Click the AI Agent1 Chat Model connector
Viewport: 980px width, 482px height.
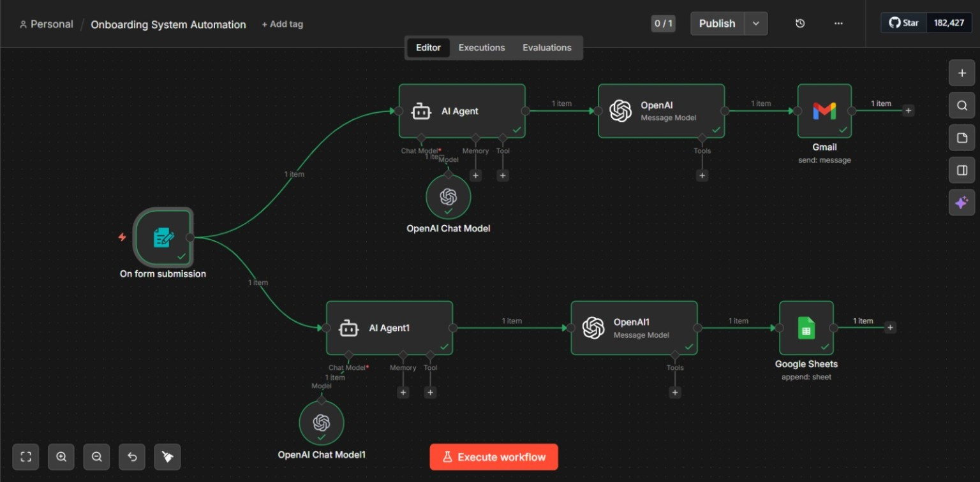tap(348, 354)
